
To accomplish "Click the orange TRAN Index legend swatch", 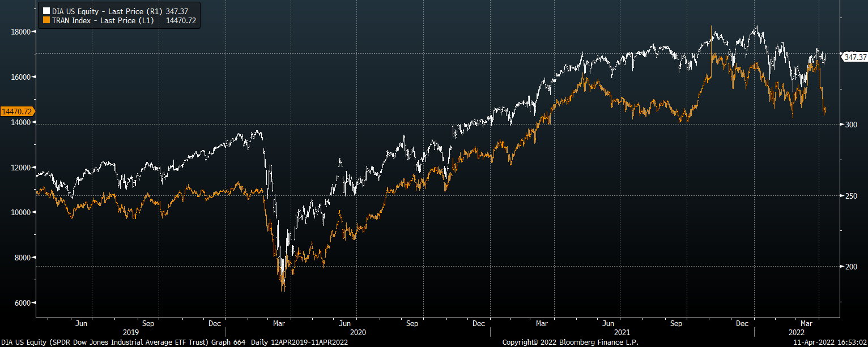I will click(46, 20).
